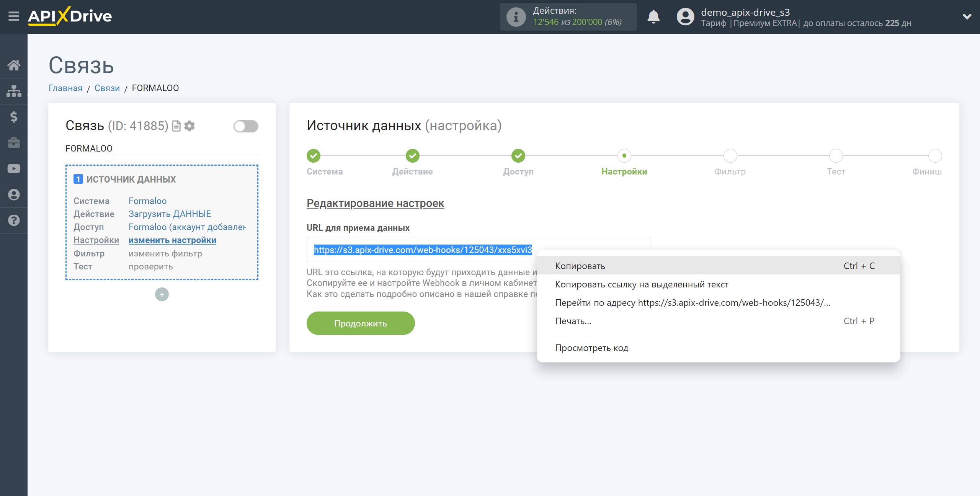Open the hamburger menu
980x496 pixels.
[14, 16]
